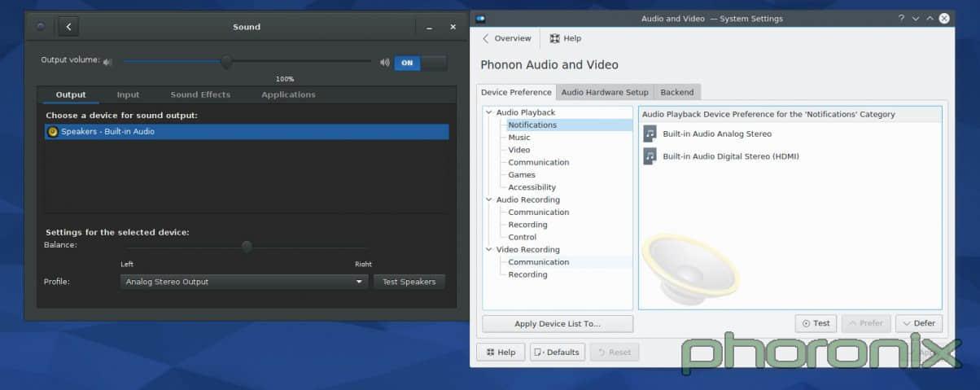Click the Help question mark in title bar

(x=901, y=18)
